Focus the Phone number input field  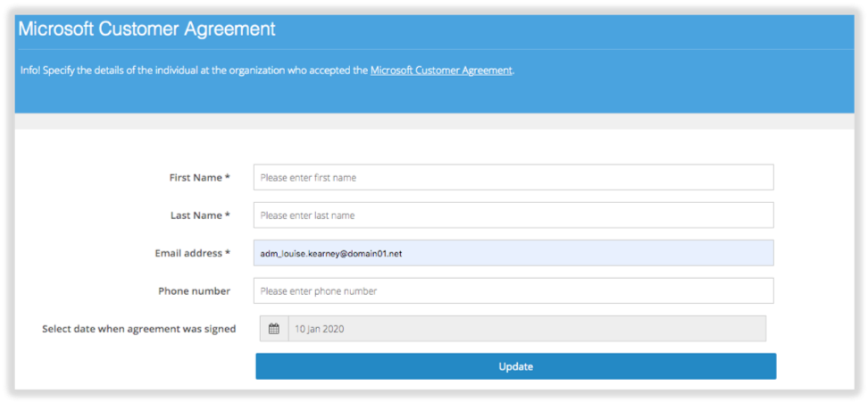pos(513,291)
